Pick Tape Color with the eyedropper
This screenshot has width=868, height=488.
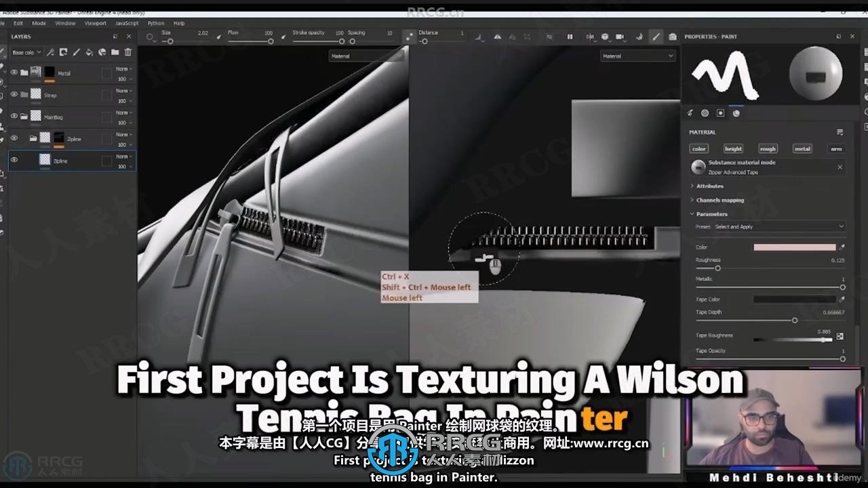click(x=842, y=299)
